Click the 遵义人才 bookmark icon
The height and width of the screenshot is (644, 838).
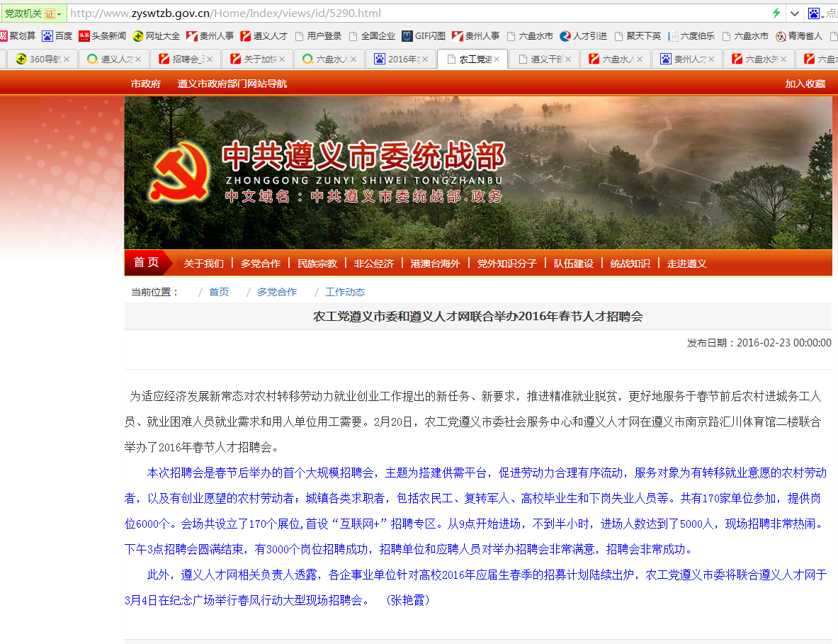[x=246, y=36]
